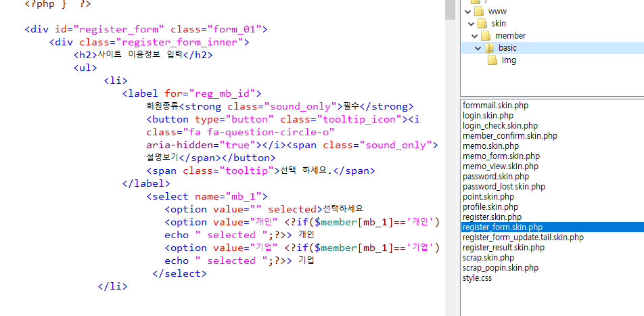The height and width of the screenshot is (316, 644).
Task: Pick member_confirm.skin.php in file list
Action: click(510, 136)
